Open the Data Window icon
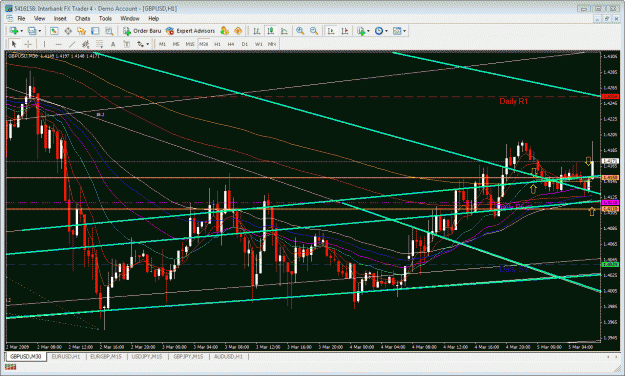Viewport: 625px width, 376px height. (x=68, y=31)
